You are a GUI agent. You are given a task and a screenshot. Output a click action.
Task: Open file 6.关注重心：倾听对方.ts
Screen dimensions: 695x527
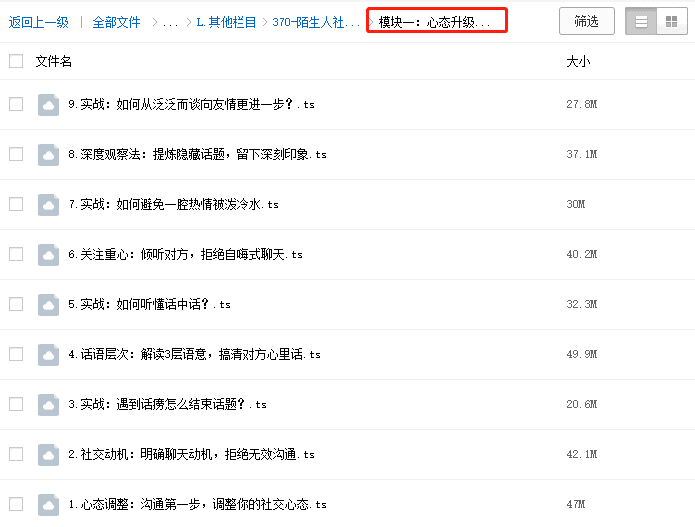[x=185, y=255]
